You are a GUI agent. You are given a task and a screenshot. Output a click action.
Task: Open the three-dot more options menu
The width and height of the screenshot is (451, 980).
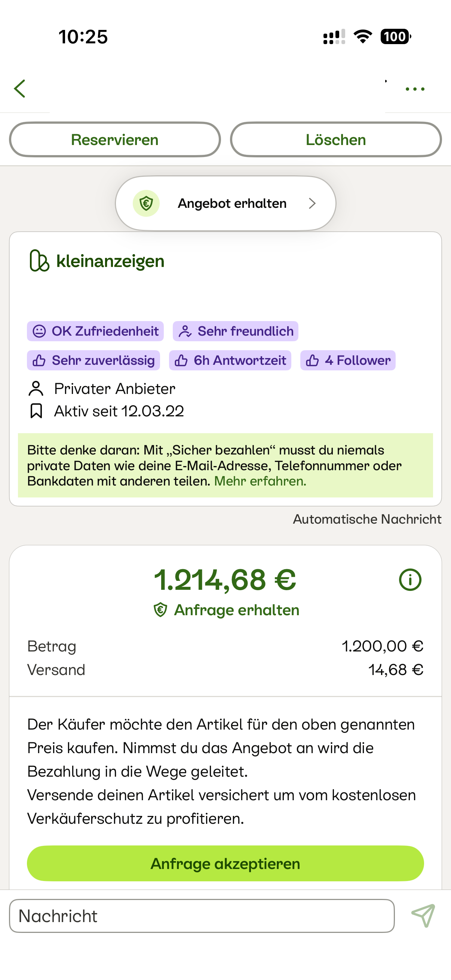[x=415, y=89]
